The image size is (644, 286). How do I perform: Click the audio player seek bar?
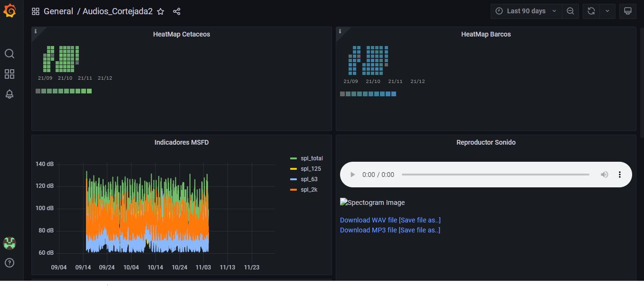click(x=495, y=175)
